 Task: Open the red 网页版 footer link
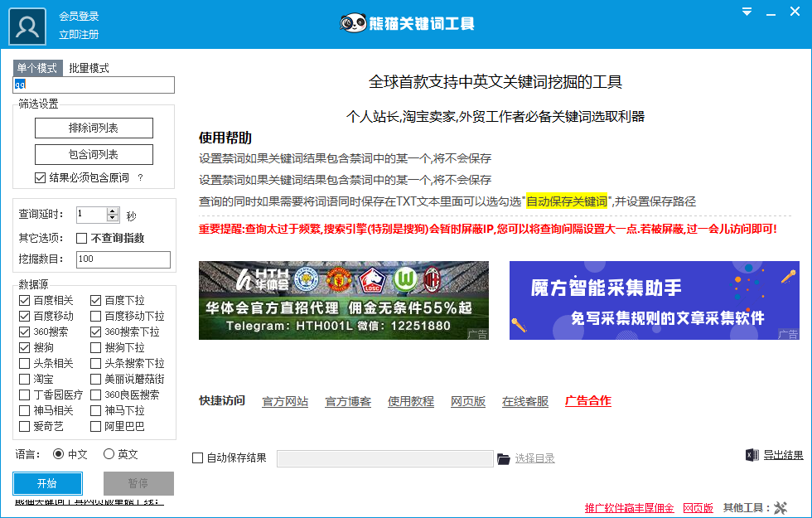698,508
